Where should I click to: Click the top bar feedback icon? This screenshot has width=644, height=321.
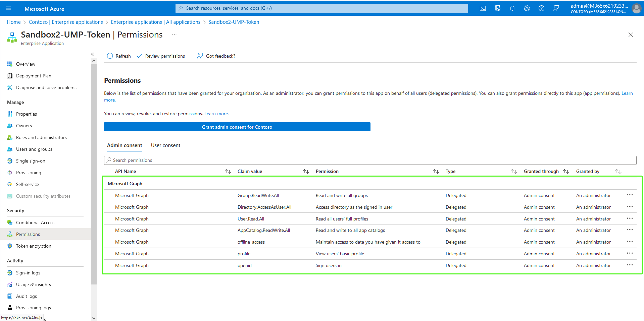pos(556,8)
